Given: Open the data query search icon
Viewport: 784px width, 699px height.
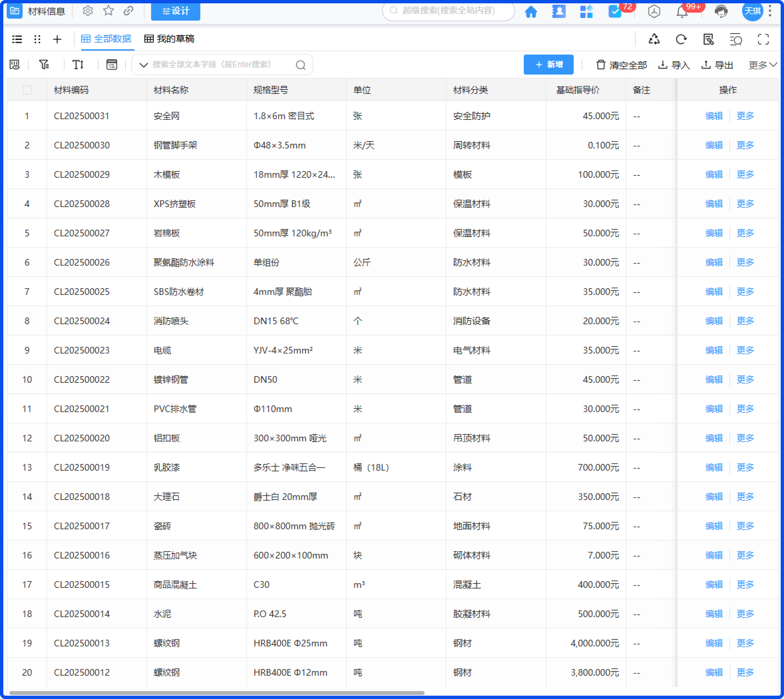Looking at the screenshot, I should point(736,39).
